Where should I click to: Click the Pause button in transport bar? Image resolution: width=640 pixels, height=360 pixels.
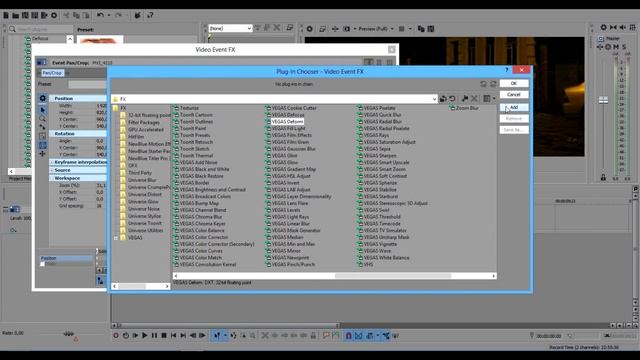click(154, 336)
